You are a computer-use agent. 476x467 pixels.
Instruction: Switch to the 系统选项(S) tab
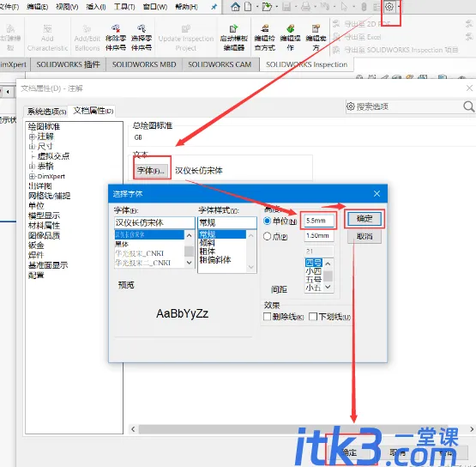pyautogui.click(x=46, y=112)
